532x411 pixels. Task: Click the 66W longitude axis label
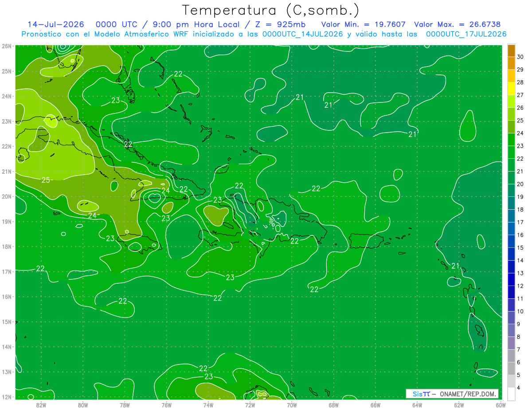(x=376, y=405)
